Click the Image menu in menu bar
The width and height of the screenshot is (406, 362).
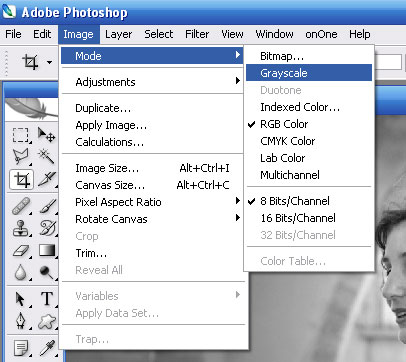coord(79,34)
